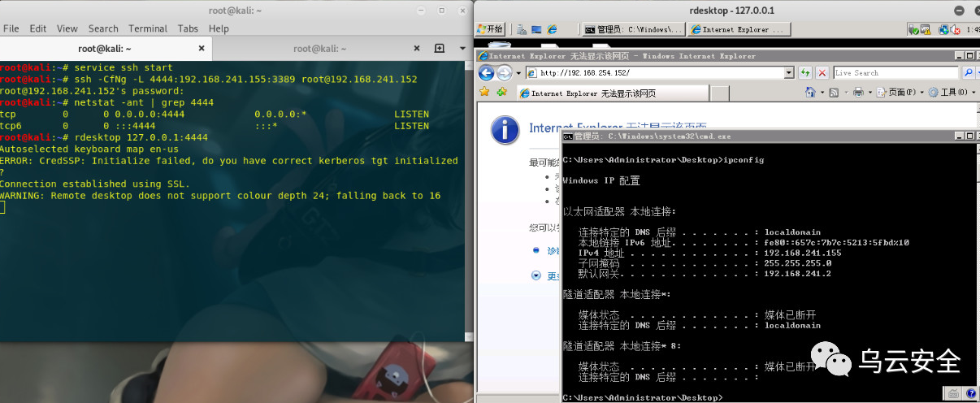Open the 工具(O) Tools menu in IE

pos(952,93)
